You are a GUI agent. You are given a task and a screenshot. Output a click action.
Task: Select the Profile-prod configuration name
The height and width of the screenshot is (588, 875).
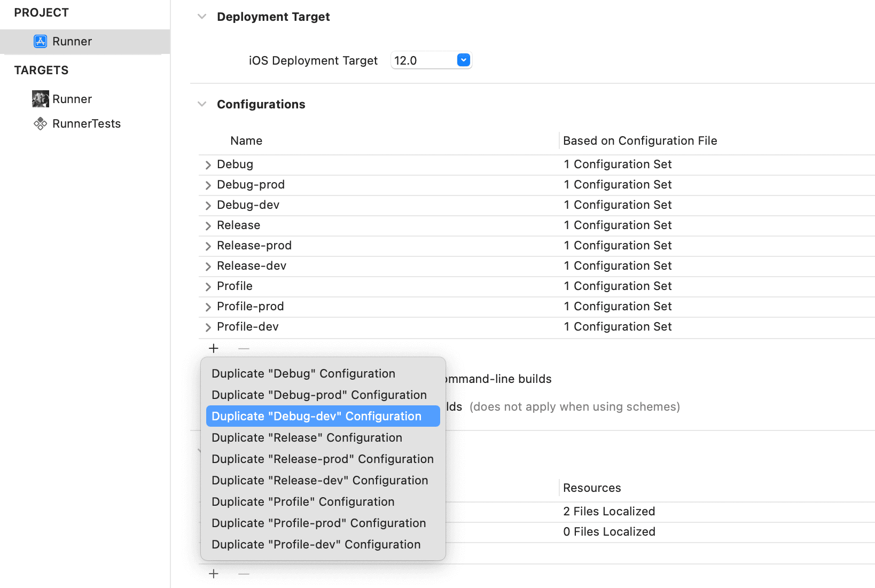pyautogui.click(x=251, y=306)
